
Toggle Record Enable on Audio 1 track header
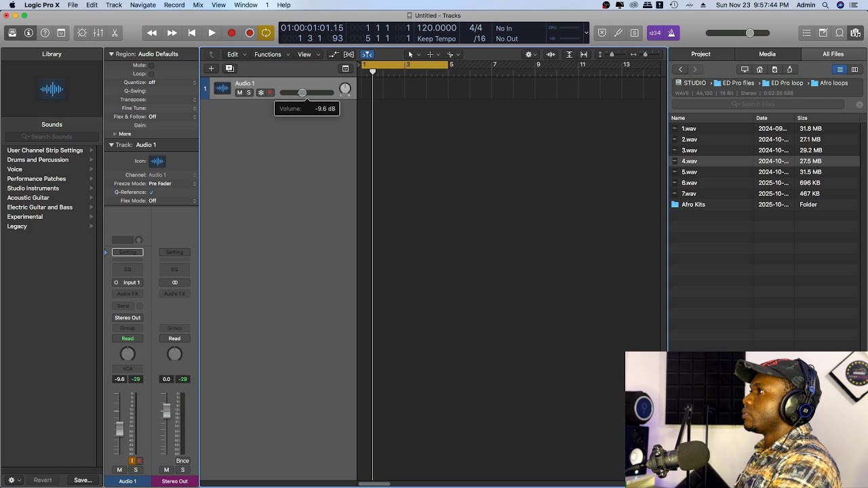coord(270,93)
